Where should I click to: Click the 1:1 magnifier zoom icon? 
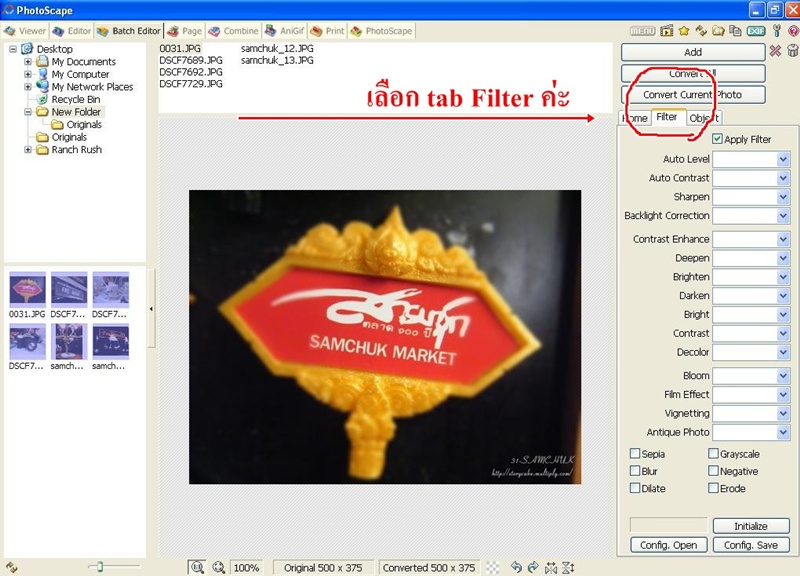click(197, 567)
